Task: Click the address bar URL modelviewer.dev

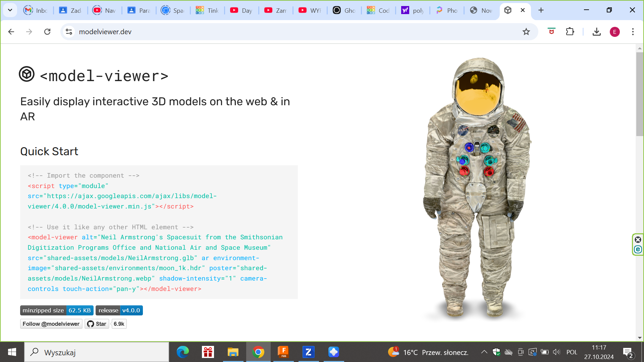Action: [105, 32]
